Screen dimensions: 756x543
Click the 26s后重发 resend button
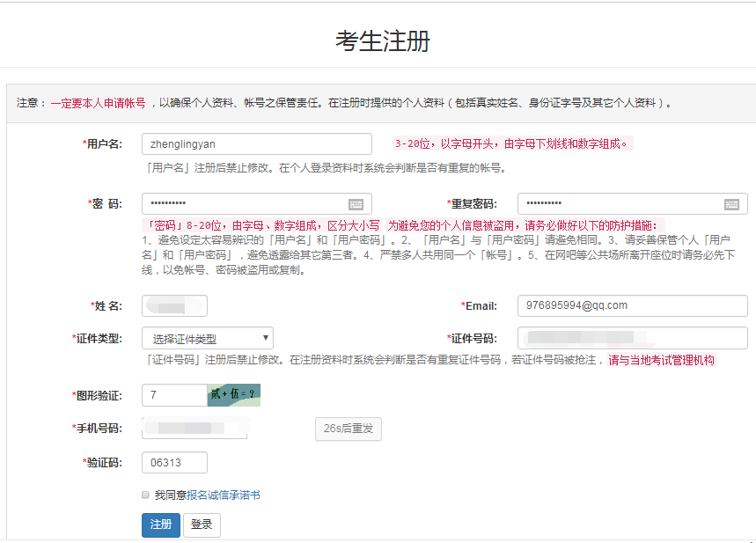coord(348,429)
